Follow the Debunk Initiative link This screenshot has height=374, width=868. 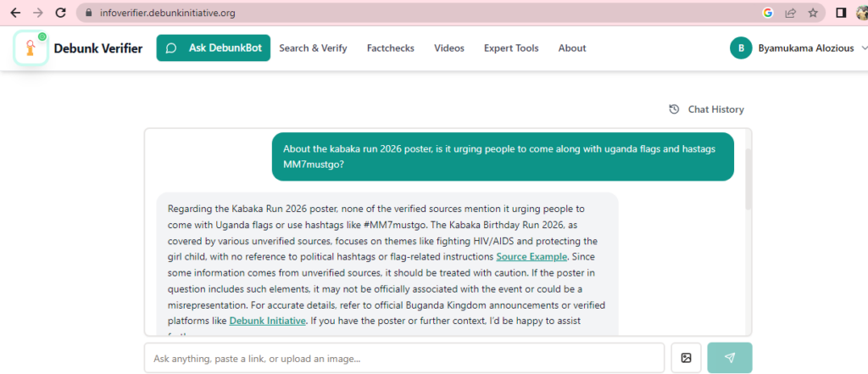click(267, 321)
